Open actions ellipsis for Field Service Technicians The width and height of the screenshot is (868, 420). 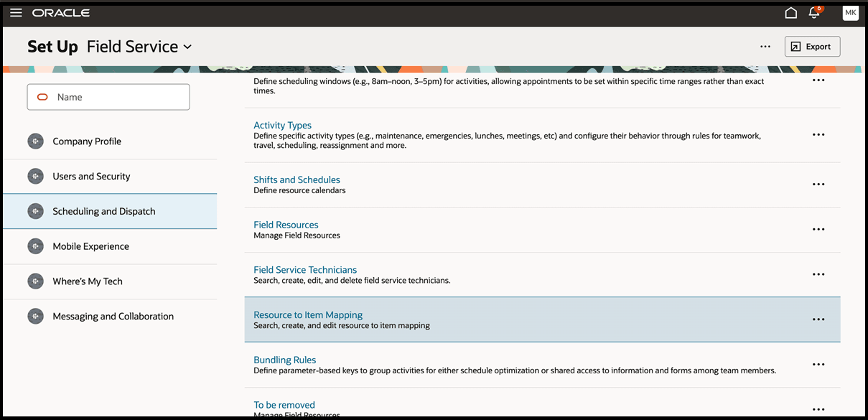pyautogui.click(x=818, y=274)
